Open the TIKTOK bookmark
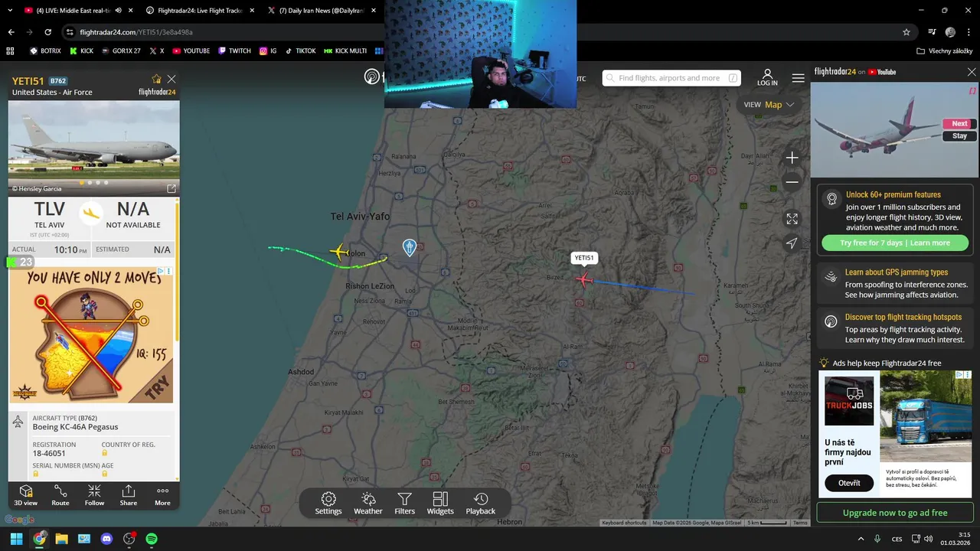The height and width of the screenshot is (551, 980). (300, 51)
